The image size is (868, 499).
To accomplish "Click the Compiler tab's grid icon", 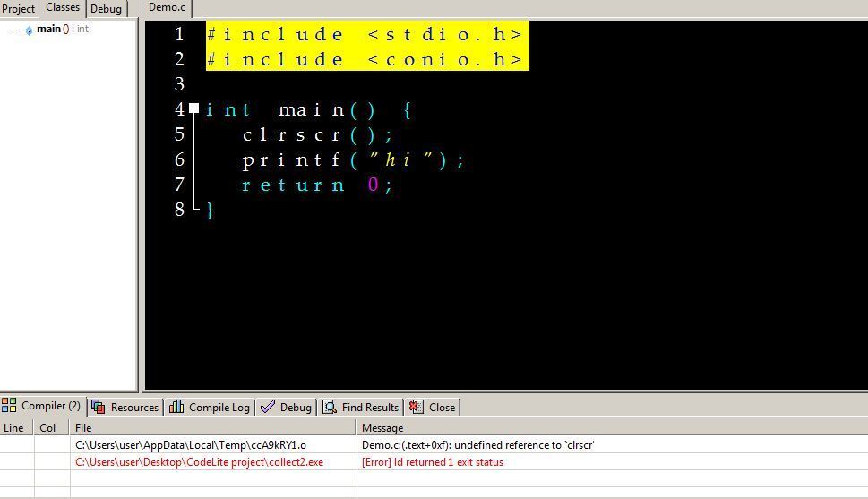I will (9, 406).
